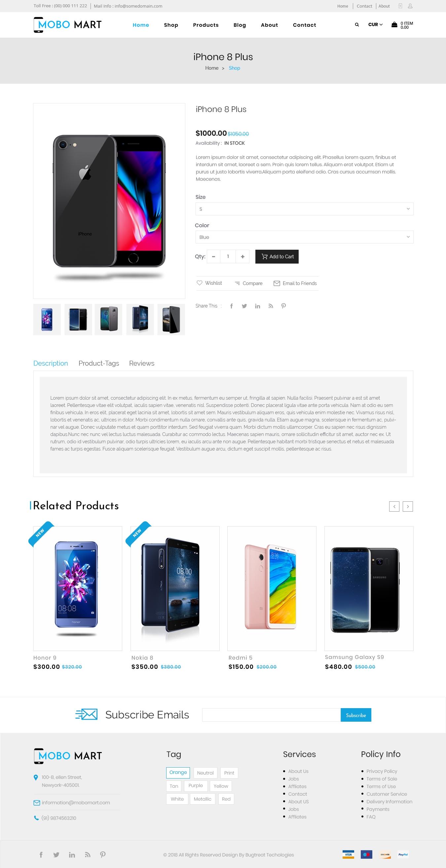
Task: Click the Email to Friends envelope link
Action: (x=295, y=283)
